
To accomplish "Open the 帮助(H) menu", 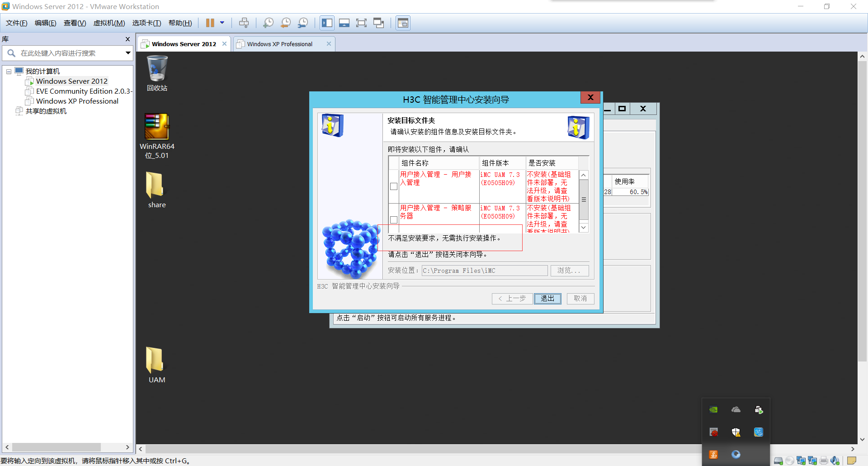I will click(180, 23).
